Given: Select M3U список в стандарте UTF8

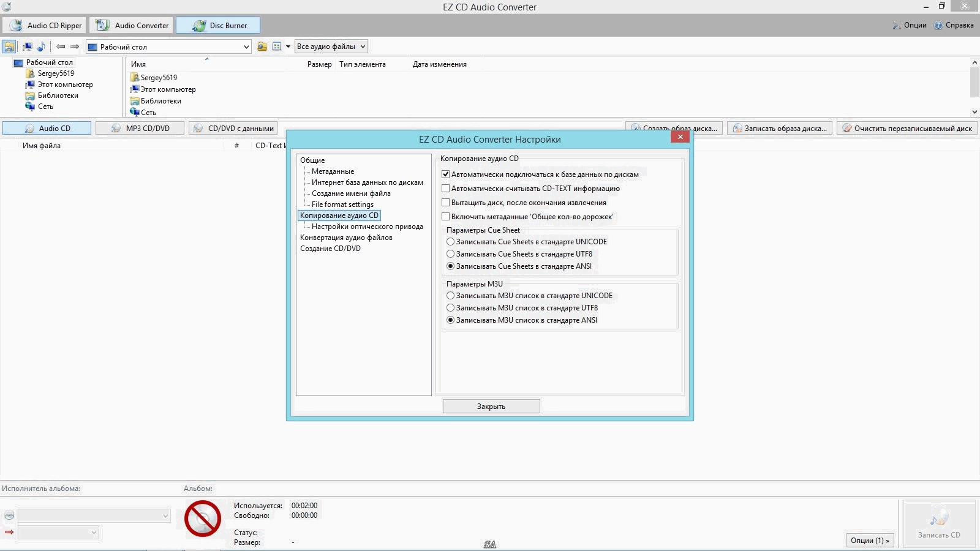Looking at the screenshot, I should [451, 308].
